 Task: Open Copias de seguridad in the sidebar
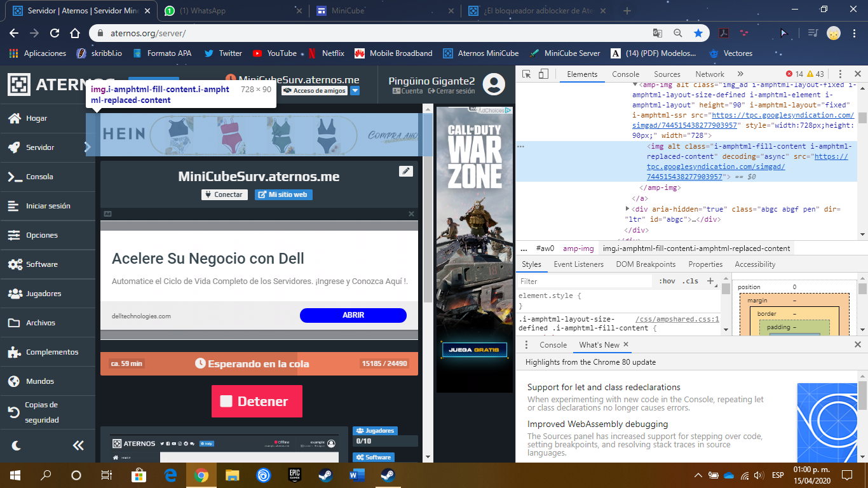tap(48, 412)
